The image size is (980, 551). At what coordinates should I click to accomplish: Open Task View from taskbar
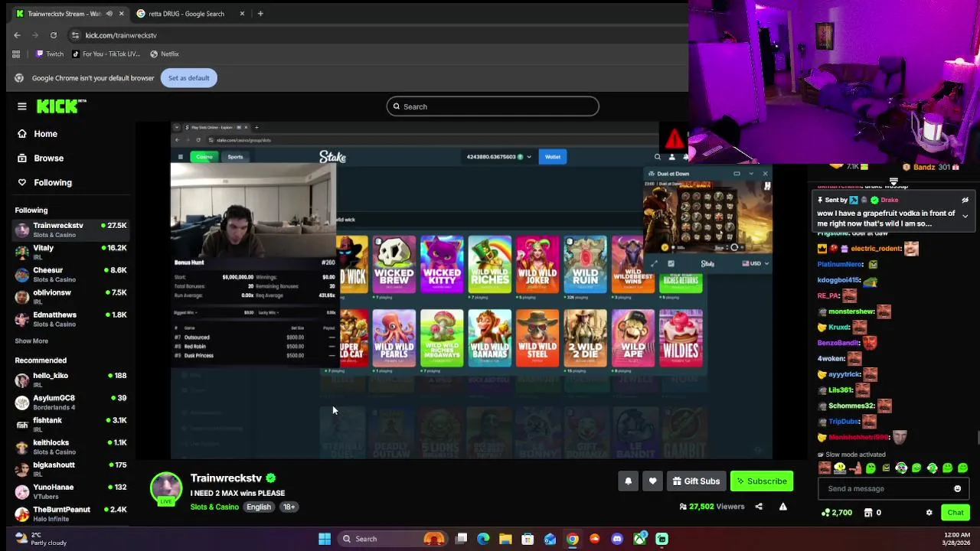[461, 539]
